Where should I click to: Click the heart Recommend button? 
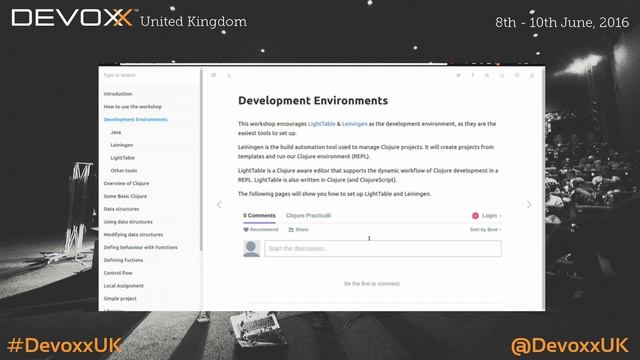click(260, 229)
